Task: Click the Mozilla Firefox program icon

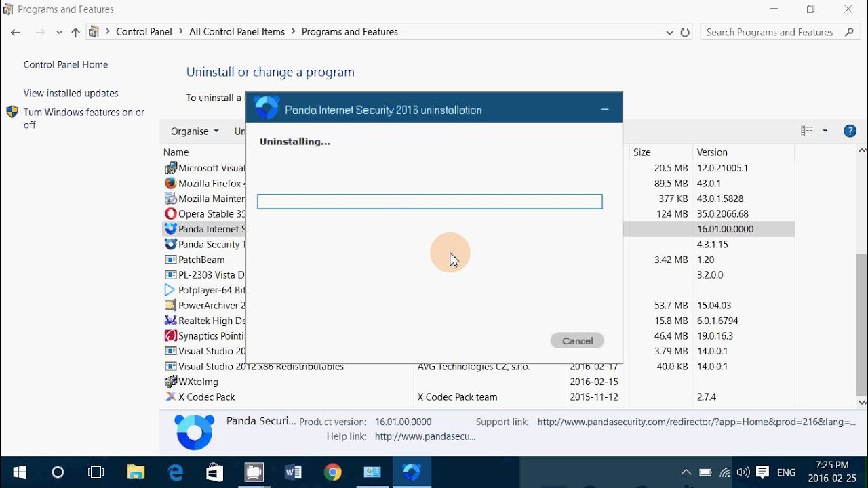Action: point(171,183)
